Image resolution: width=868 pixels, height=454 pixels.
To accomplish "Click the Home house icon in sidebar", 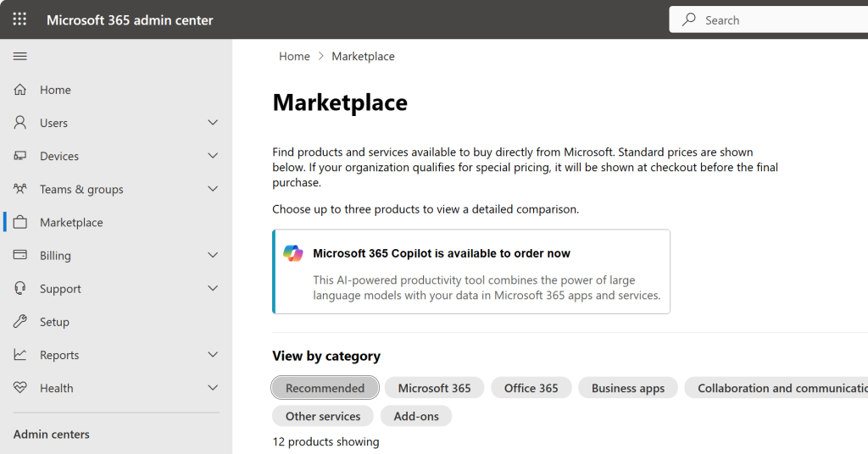I will pos(20,90).
